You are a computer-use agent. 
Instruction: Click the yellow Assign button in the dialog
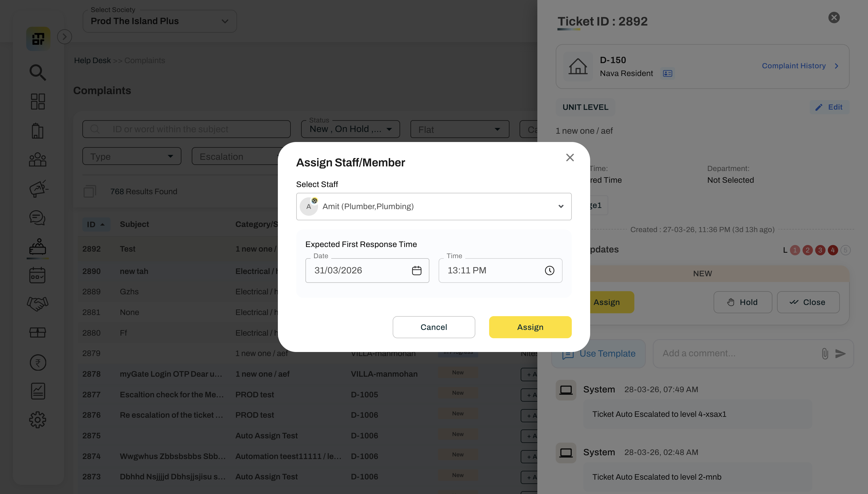pyautogui.click(x=530, y=327)
